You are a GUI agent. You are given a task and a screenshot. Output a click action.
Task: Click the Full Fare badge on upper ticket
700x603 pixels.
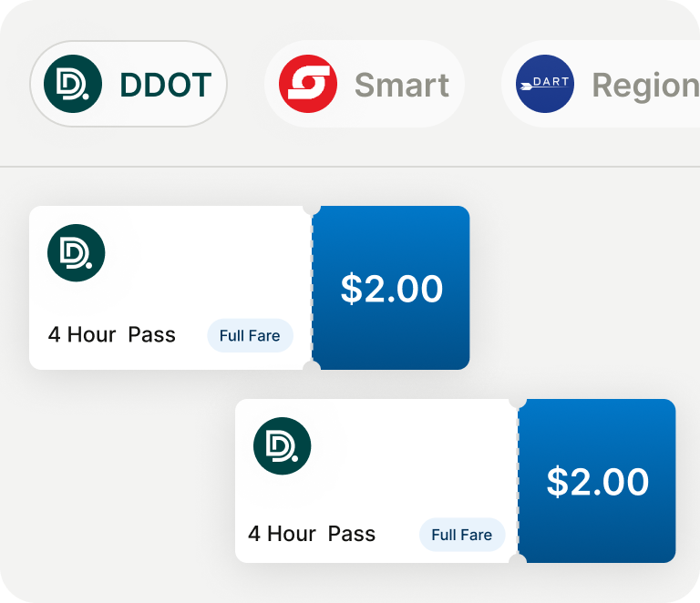[250, 335]
